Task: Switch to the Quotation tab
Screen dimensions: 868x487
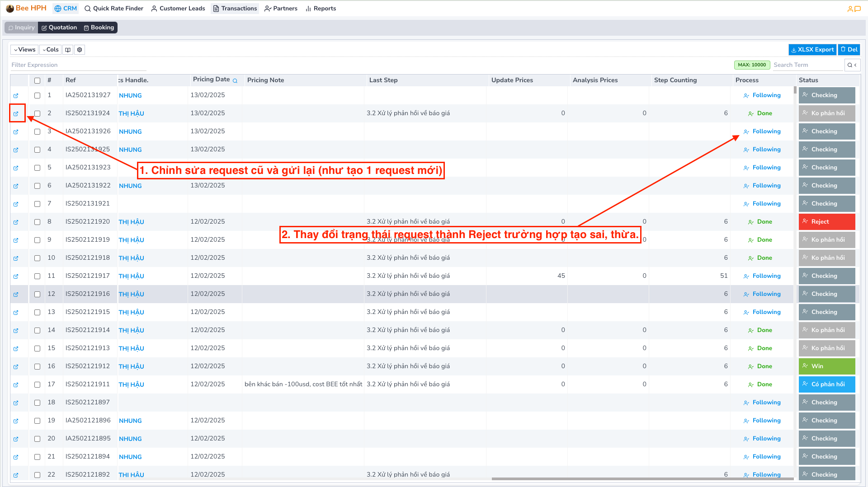Action: [x=59, y=28]
